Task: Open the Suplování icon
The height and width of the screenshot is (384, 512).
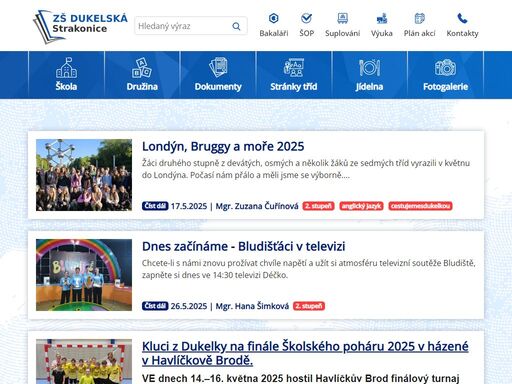Action: (x=343, y=18)
